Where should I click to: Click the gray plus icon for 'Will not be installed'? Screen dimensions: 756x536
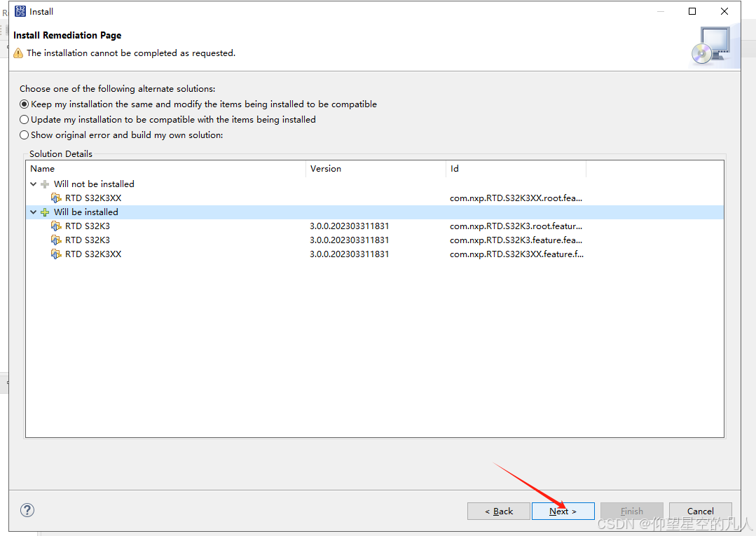45,184
